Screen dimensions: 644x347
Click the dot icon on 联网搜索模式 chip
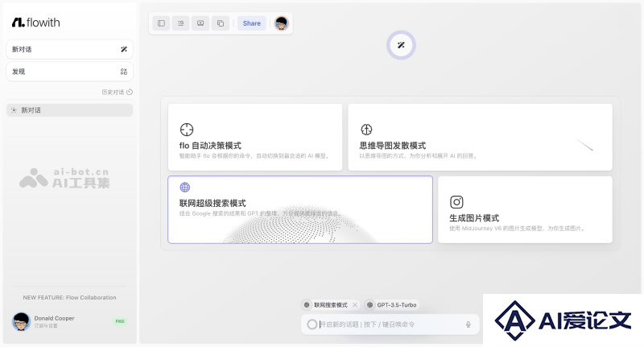307,304
